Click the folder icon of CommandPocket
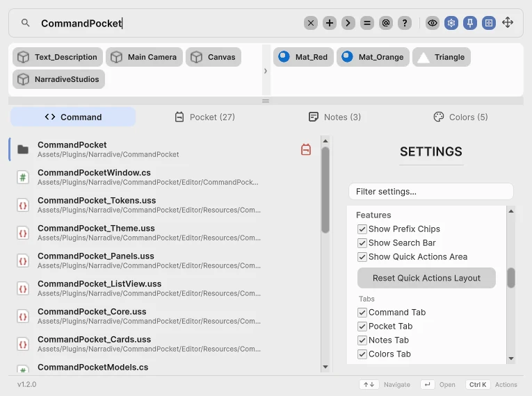 coord(23,149)
